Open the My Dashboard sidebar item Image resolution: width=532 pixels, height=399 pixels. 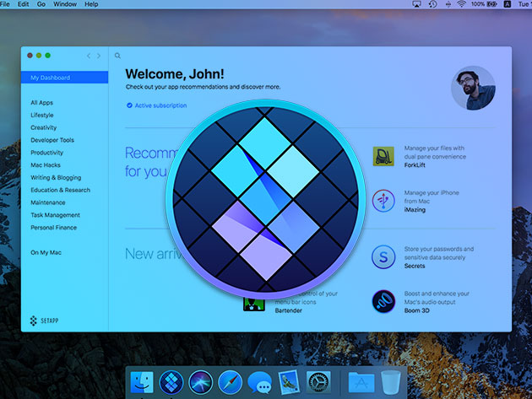[51, 78]
